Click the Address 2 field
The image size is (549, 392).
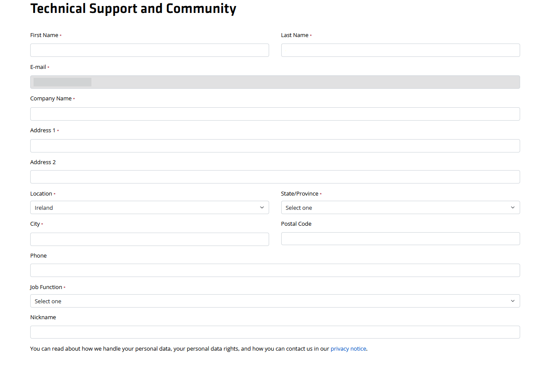pyautogui.click(x=275, y=177)
